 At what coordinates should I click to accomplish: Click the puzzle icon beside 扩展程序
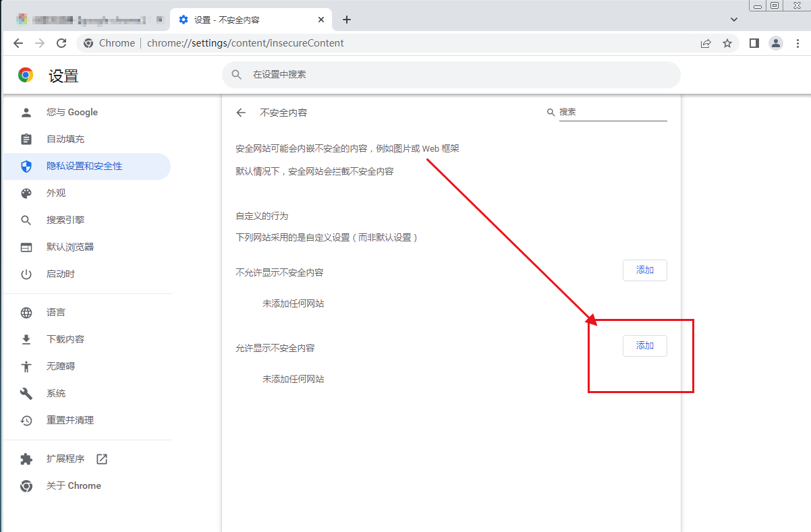[x=26, y=459]
